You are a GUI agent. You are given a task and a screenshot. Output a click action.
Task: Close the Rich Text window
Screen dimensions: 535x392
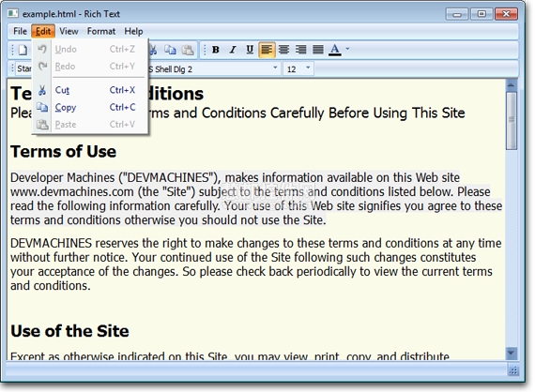coord(506,14)
